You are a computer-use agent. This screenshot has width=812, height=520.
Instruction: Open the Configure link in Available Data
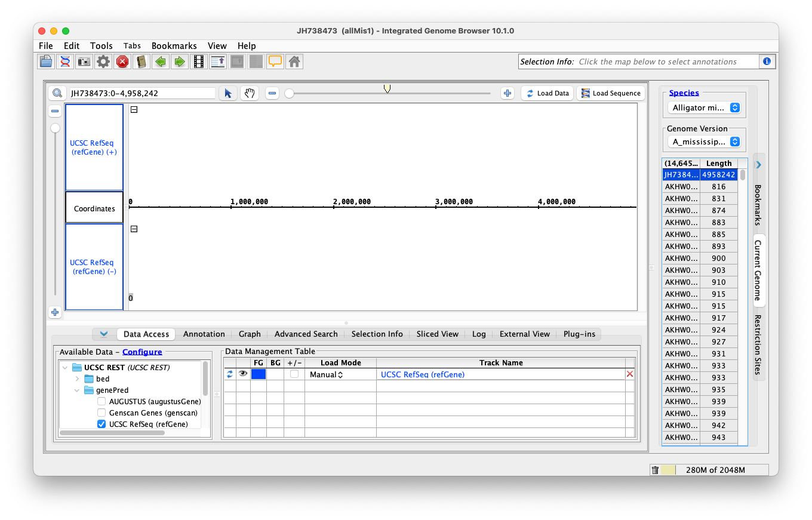point(142,352)
